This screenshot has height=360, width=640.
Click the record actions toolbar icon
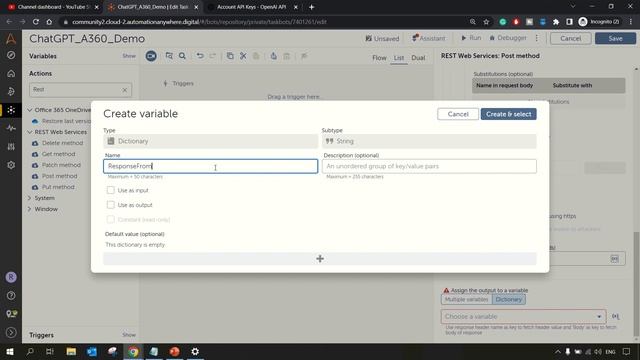(x=151, y=56)
